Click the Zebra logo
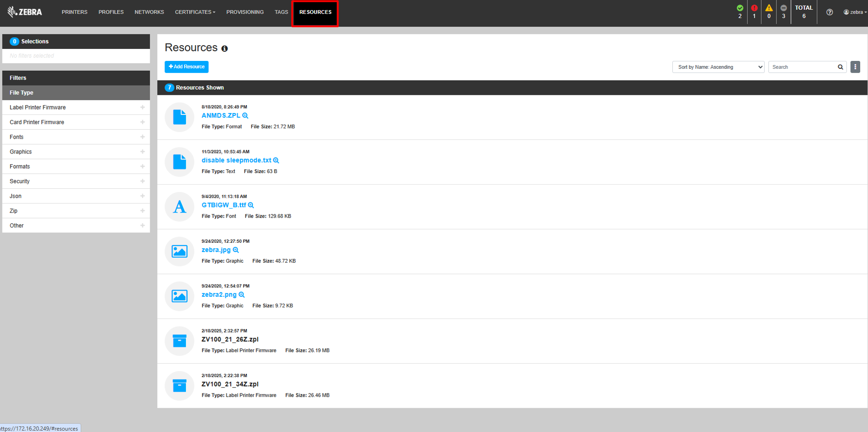868x432 pixels. click(x=25, y=12)
